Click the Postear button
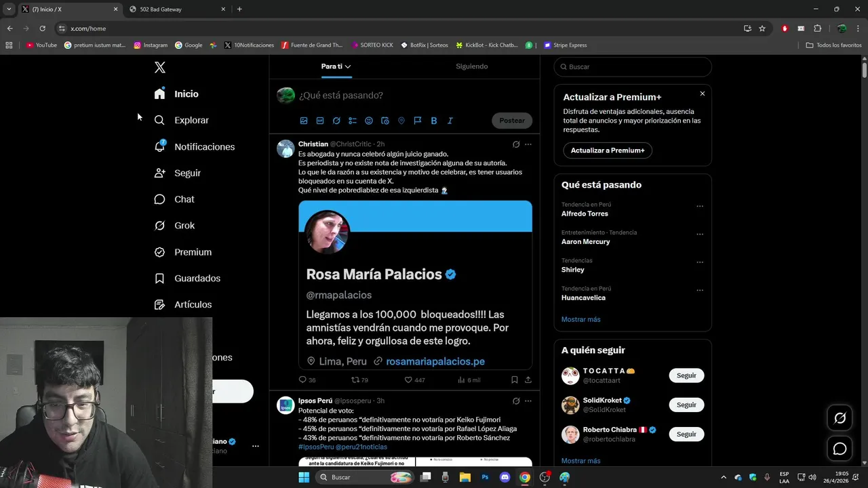Viewport: 868px width, 488px height. 512,121
